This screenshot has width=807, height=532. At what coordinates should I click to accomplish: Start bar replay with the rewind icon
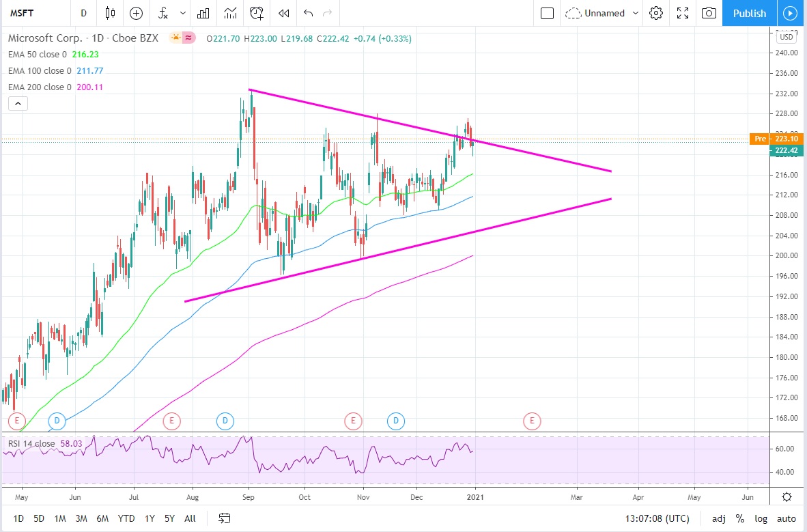click(x=283, y=13)
